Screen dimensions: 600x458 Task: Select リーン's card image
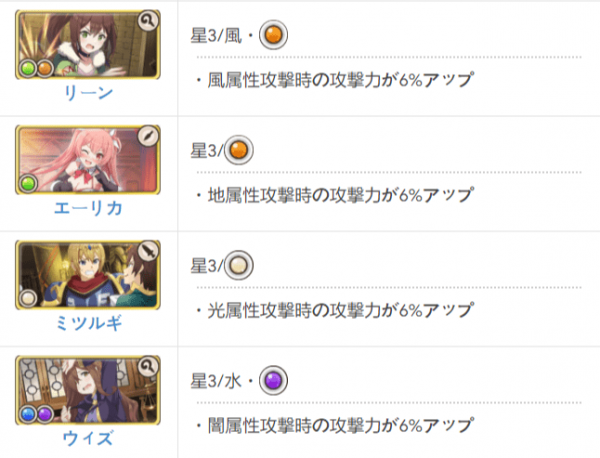(88, 45)
